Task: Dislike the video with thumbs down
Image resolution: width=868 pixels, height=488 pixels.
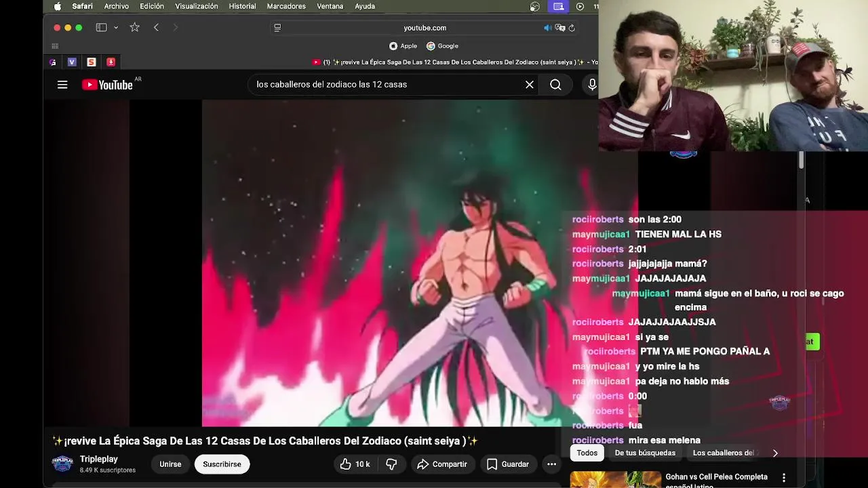Action: pyautogui.click(x=391, y=464)
